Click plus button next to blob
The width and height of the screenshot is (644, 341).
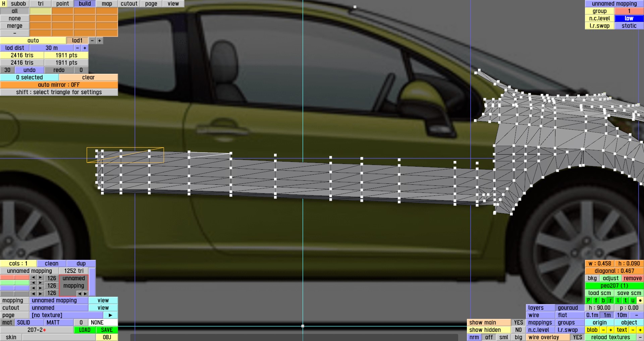[611, 330]
